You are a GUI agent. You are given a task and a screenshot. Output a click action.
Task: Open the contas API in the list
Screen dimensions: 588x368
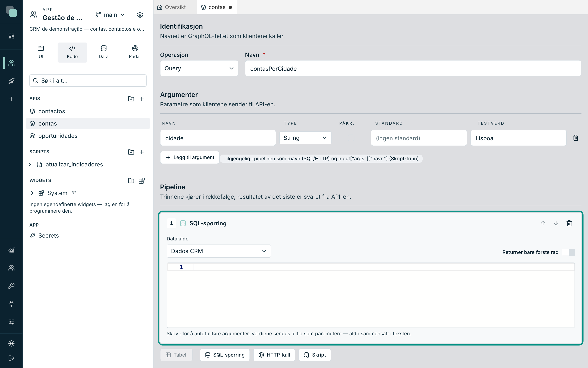[88, 124]
